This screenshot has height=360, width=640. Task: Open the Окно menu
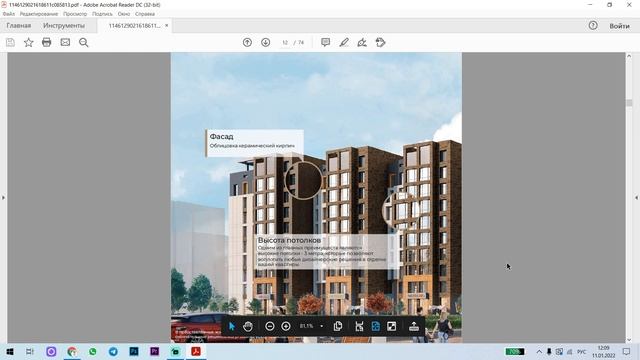pyautogui.click(x=124, y=14)
